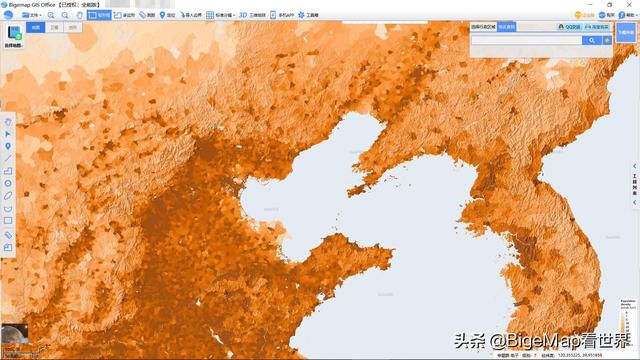Pick the line drawing tool in sidebar
640x360 pixels.
click(x=8, y=158)
